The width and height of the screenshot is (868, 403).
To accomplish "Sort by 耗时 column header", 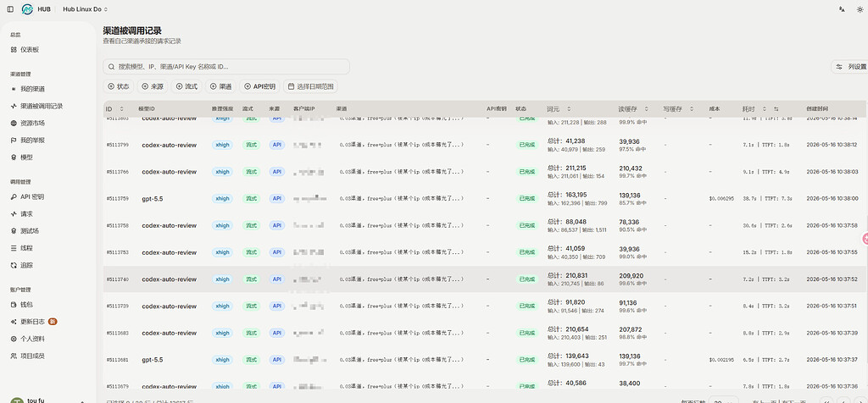I will (x=754, y=109).
